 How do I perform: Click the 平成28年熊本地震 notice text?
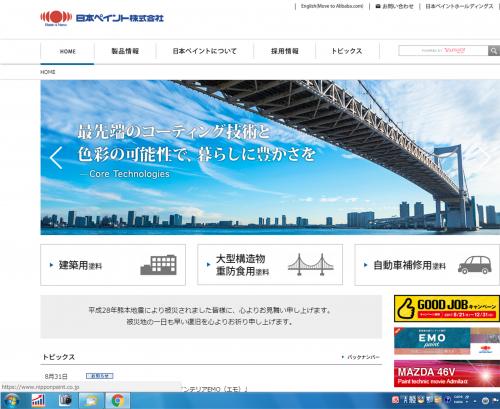coord(211,316)
